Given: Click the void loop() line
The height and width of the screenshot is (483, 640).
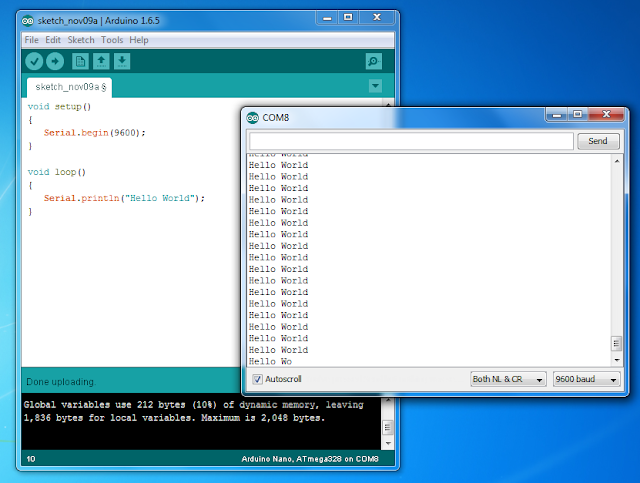Looking at the screenshot, I should pos(57,172).
